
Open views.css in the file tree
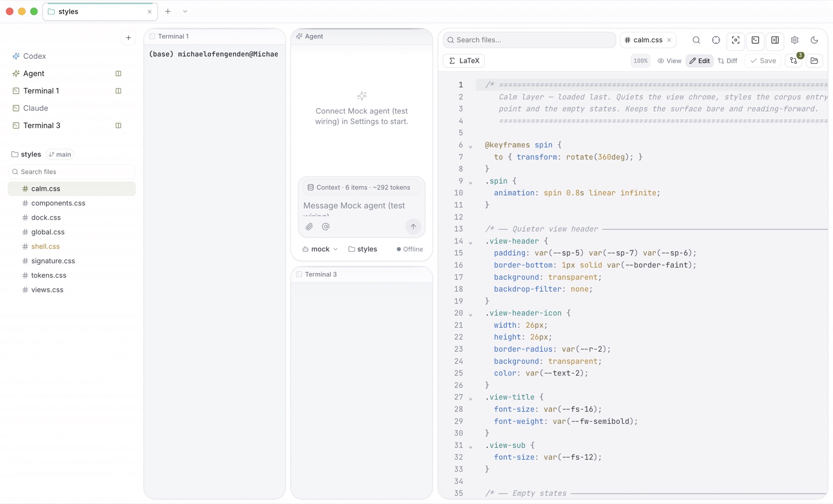click(x=72, y=290)
